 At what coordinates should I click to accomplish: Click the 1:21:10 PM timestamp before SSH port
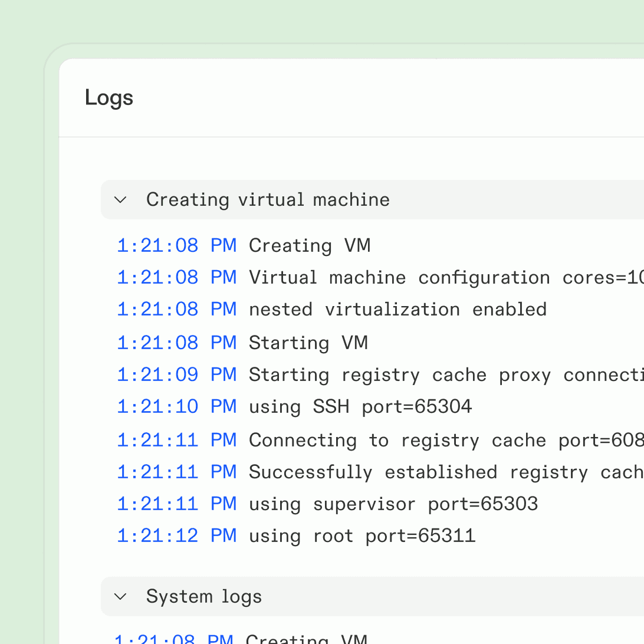[176, 406]
